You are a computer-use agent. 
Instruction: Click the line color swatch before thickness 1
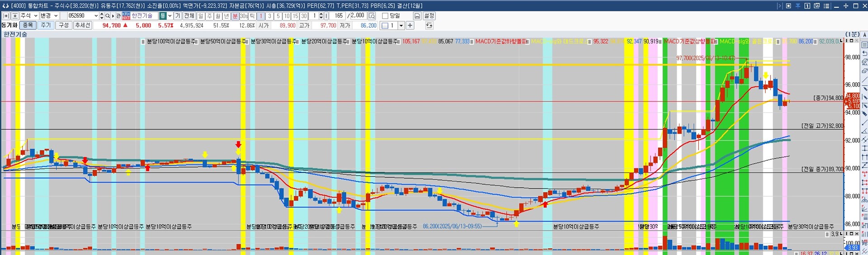[385, 25]
